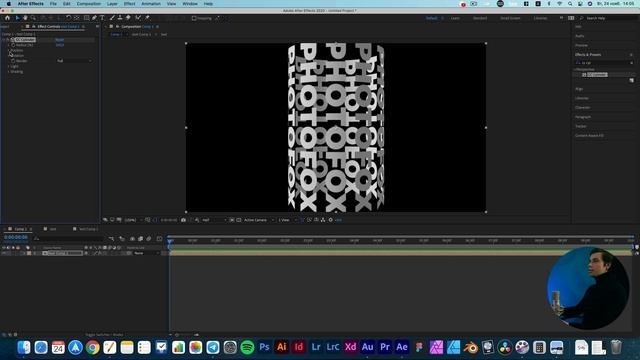Expand the Shading property group

(9, 71)
